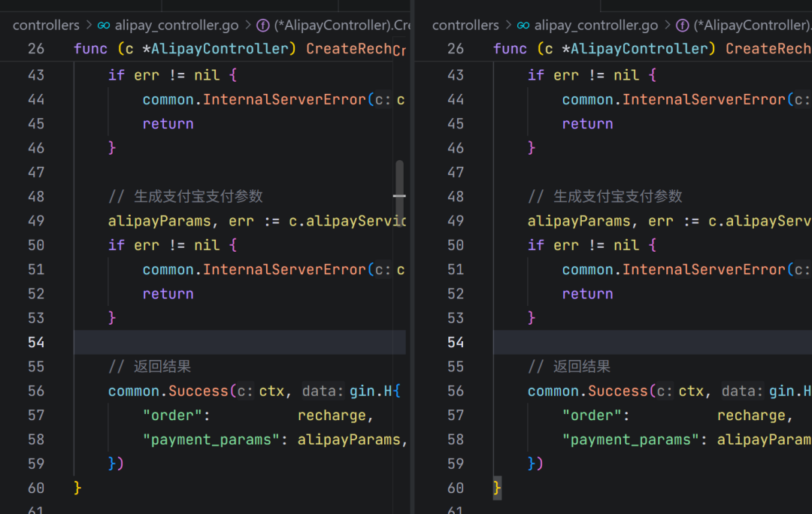Click the closing brace on line 60 in left pane

coord(77,488)
